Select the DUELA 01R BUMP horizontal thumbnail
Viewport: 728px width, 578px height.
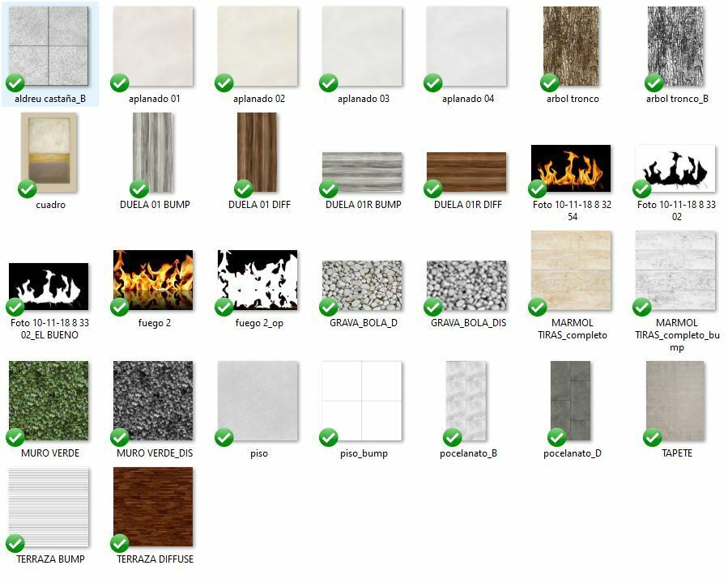coord(362,172)
